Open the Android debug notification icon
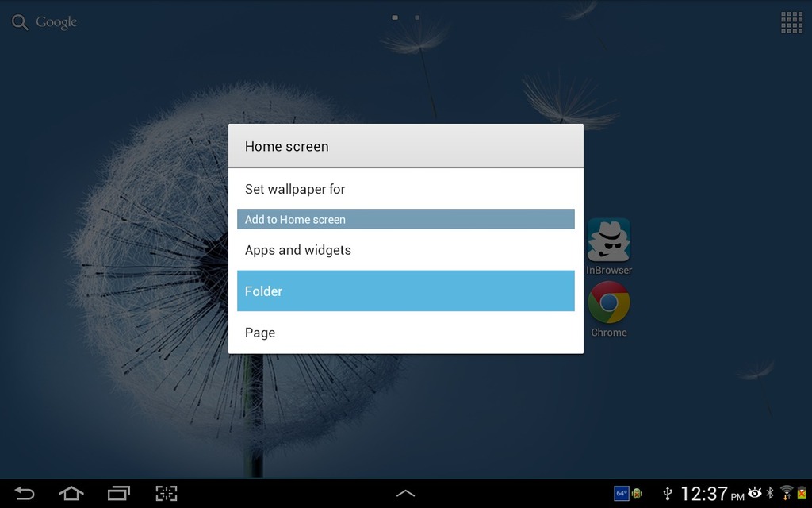Screen dimensions: 812x508 [638, 494]
